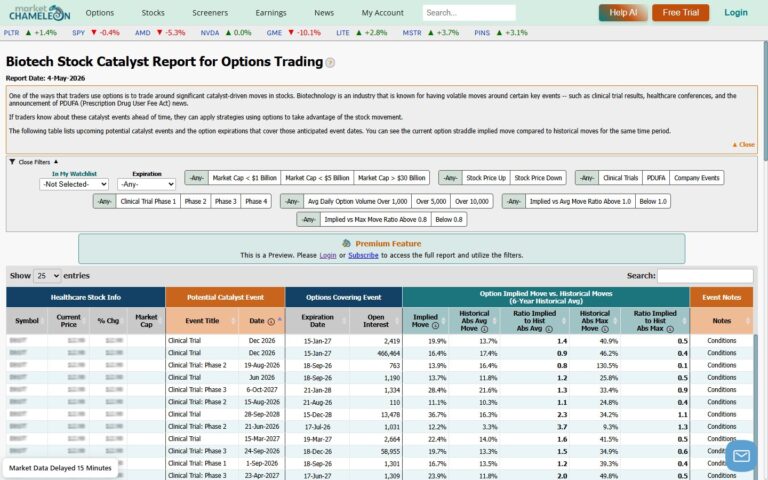The height and width of the screenshot is (480, 768).
Task: Sort by Current Price column
Action: point(69,321)
